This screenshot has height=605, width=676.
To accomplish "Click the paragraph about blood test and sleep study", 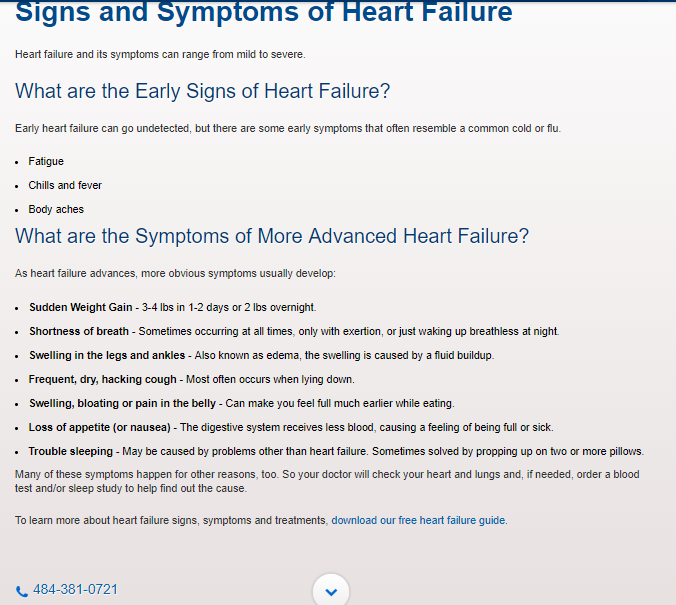I will (x=327, y=481).
